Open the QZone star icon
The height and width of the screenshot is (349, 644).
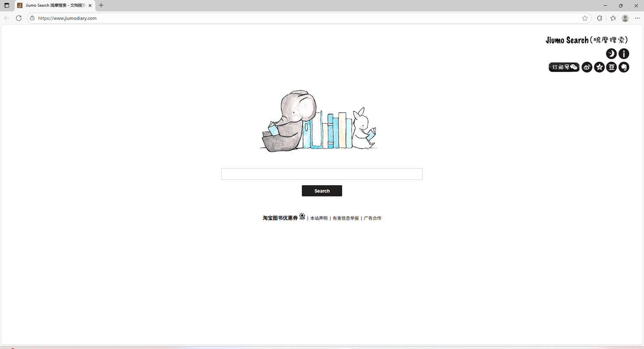pos(599,67)
